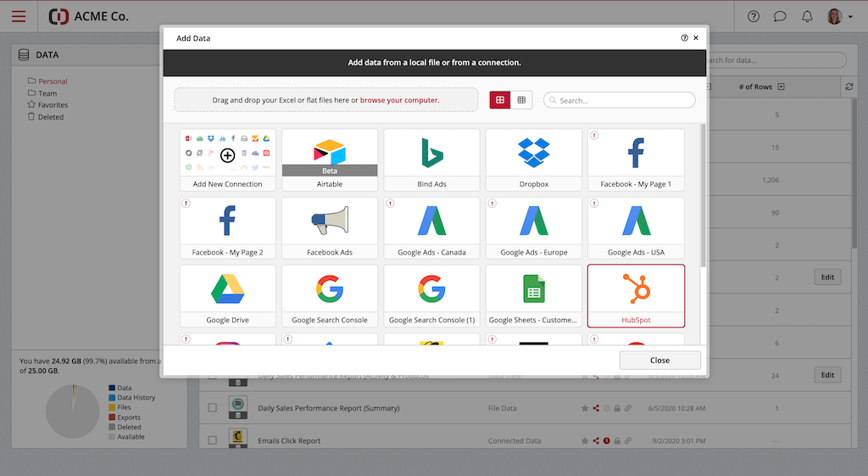Click the Exports legend color swatch
This screenshot has width=868, height=476.
tap(112, 417)
